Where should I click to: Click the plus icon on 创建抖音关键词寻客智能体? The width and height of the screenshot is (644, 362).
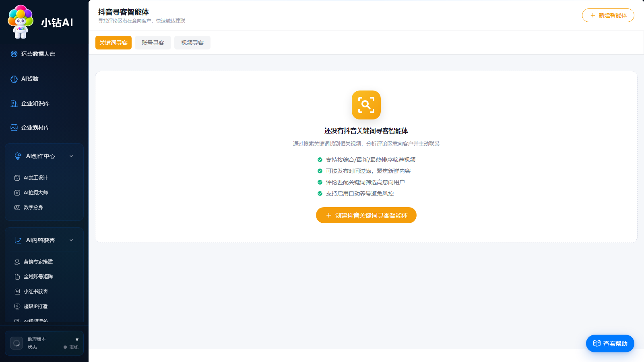329,215
